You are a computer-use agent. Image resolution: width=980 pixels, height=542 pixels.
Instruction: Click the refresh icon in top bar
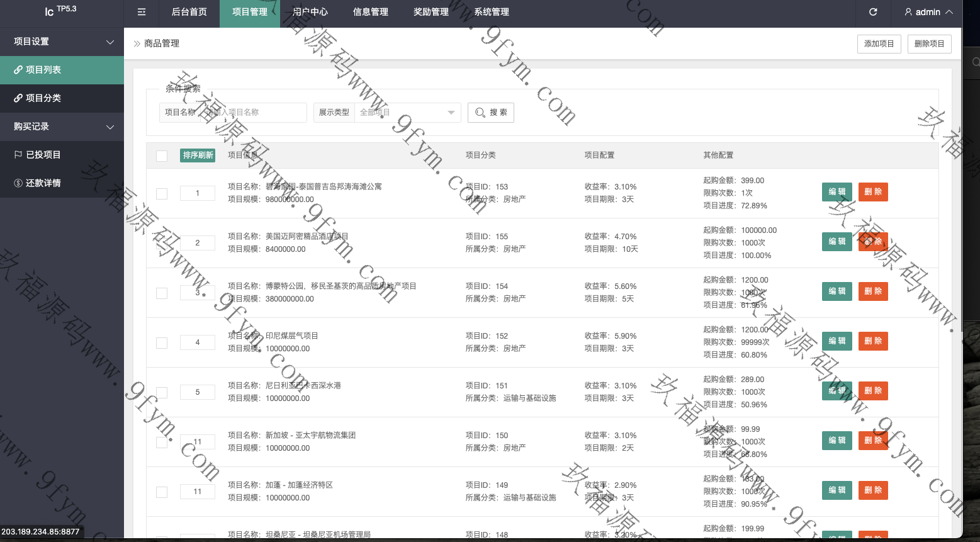coord(873,12)
